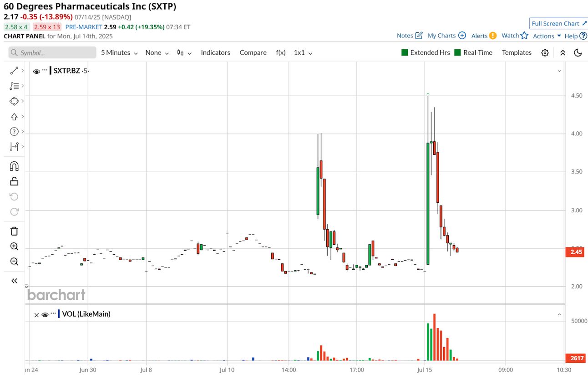The image size is (588, 375).
Task: Open the Templates menu
Action: 517,53
